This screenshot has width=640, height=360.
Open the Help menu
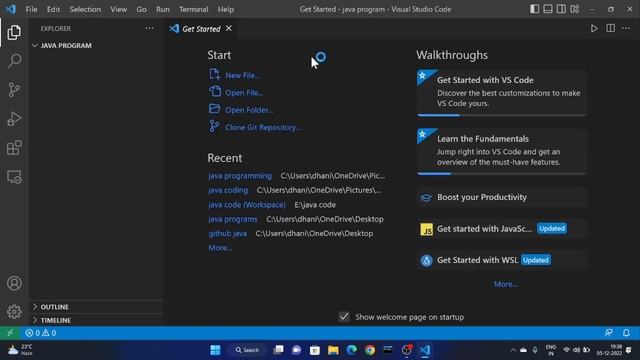tap(226, 9)
